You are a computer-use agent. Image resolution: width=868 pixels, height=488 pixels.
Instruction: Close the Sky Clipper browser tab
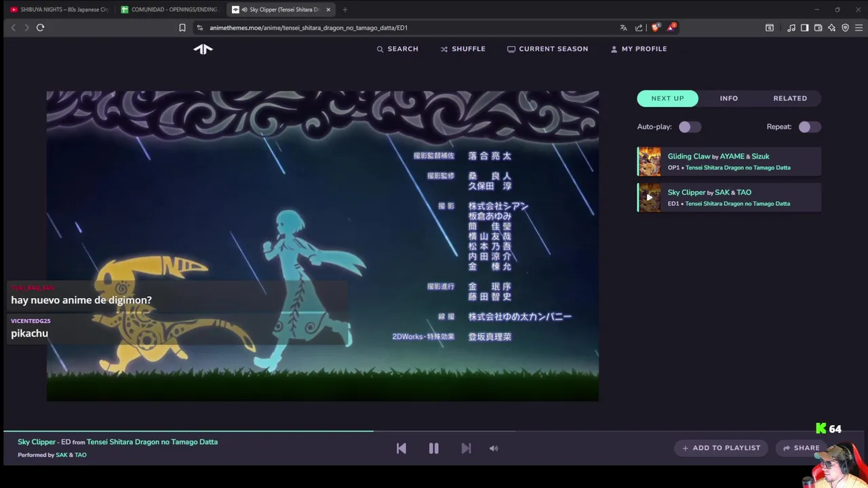328,9
